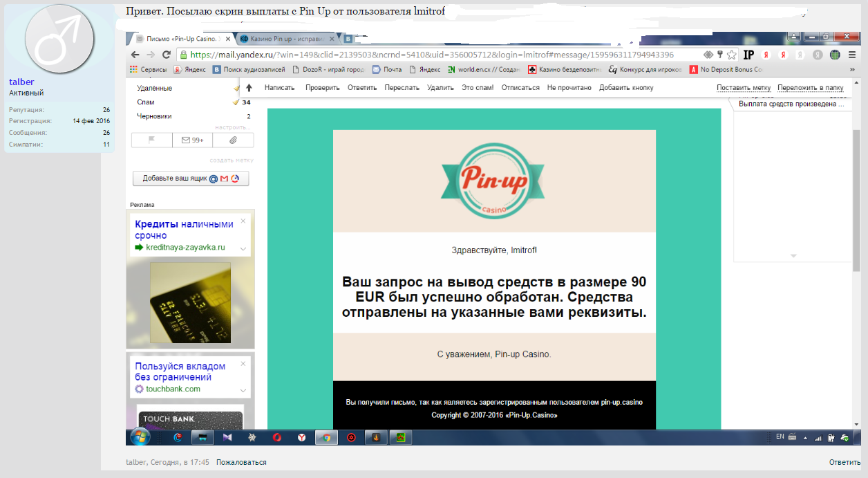The width and height of the screenshot is (868, 478).
Task: Filter mail by the flag icon
Action: [152, 140]
